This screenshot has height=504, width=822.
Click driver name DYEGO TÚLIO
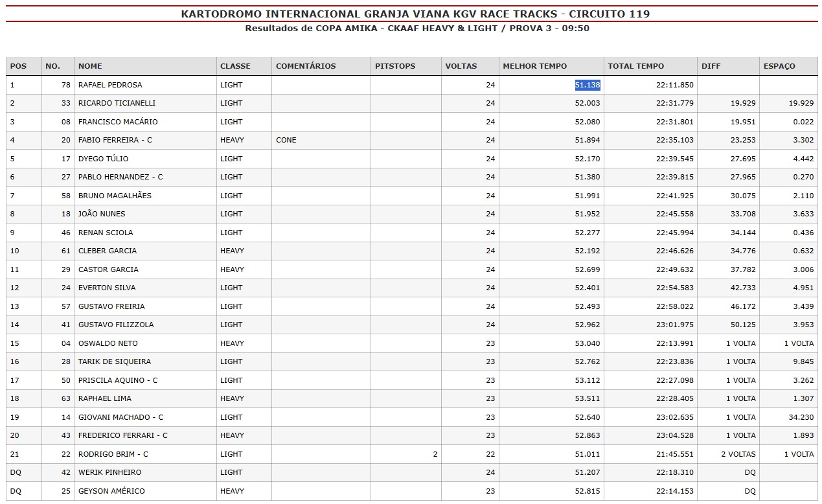coord(103,159)
